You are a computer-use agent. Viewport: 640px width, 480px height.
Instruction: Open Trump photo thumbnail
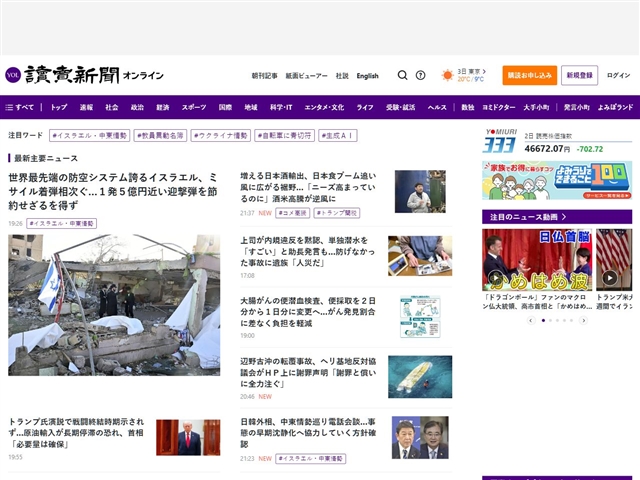[x=188, y=438]
